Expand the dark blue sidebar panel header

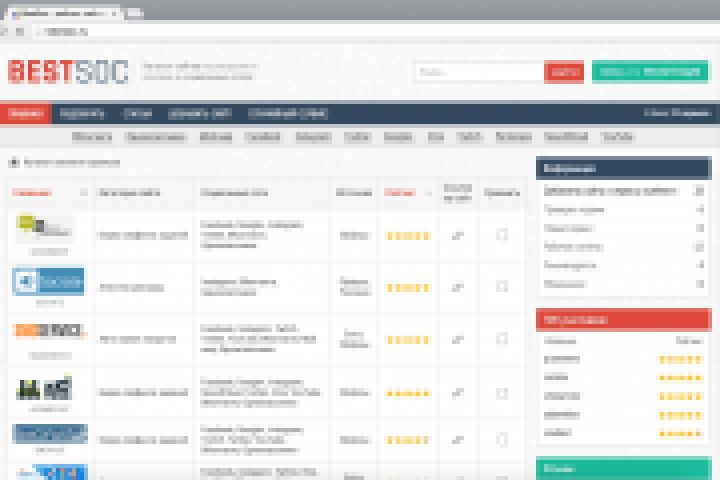pyautogui.click(x=624, y=168)
